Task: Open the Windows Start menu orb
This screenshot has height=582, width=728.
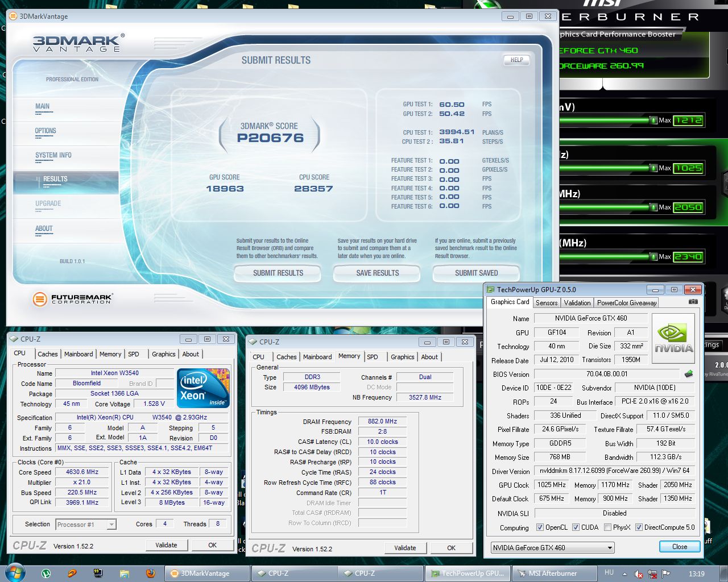Action: tap(14, 573)
